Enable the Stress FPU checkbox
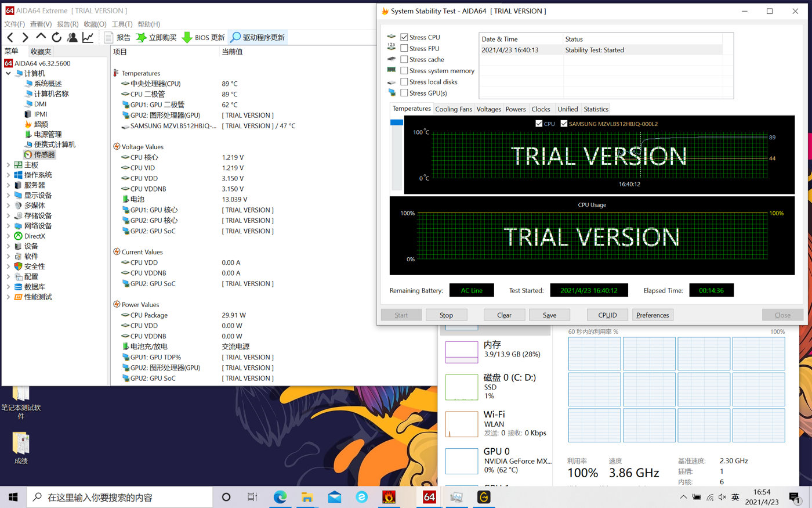 coord(404,49)
